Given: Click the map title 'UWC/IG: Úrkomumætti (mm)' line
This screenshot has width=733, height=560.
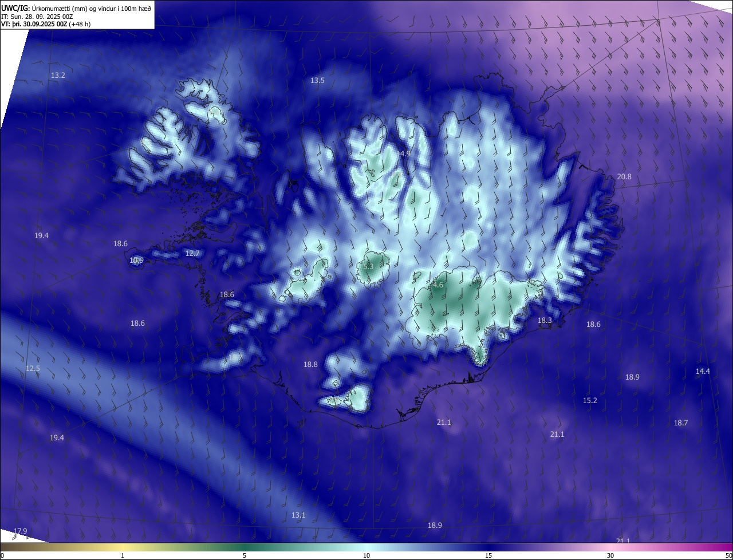Looking at the screenshot, I should tap(76, 8).
